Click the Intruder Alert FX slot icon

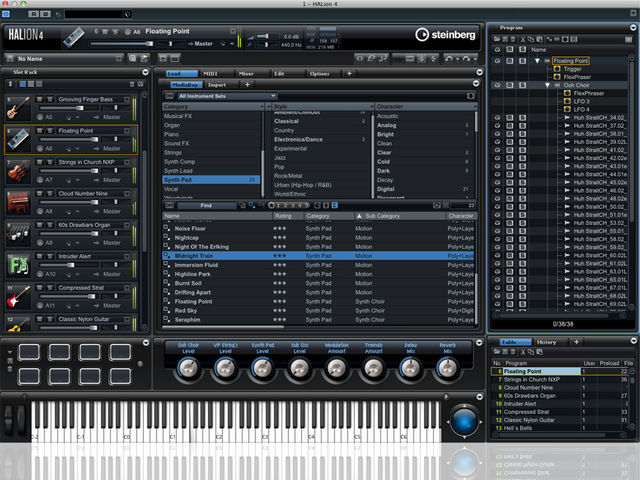coord(18,265)
